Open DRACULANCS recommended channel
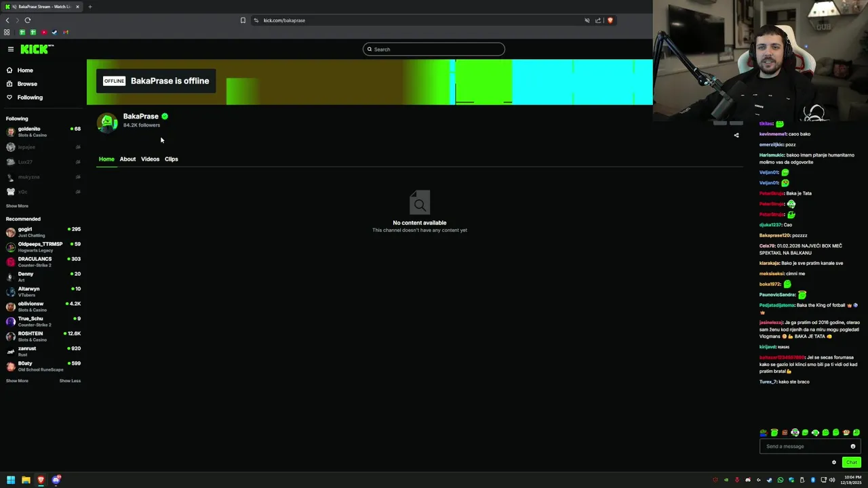Screen dimensions: 868x488 point(43,262)
